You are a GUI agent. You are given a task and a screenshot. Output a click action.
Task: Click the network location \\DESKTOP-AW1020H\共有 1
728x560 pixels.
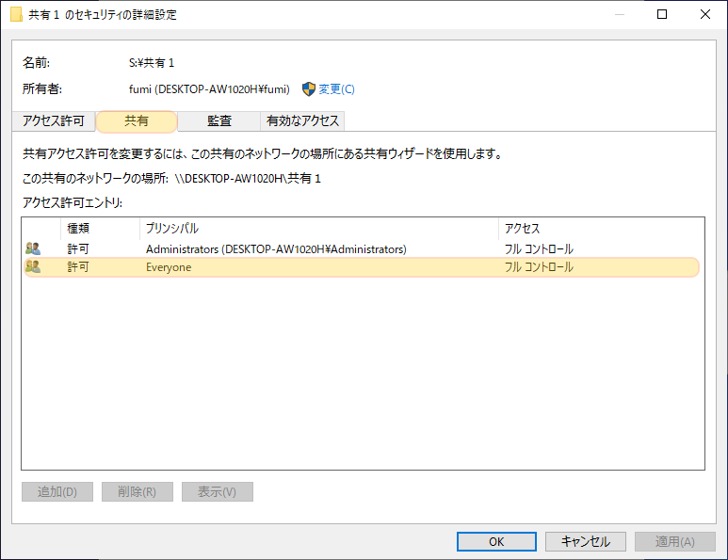coord(248,178)
